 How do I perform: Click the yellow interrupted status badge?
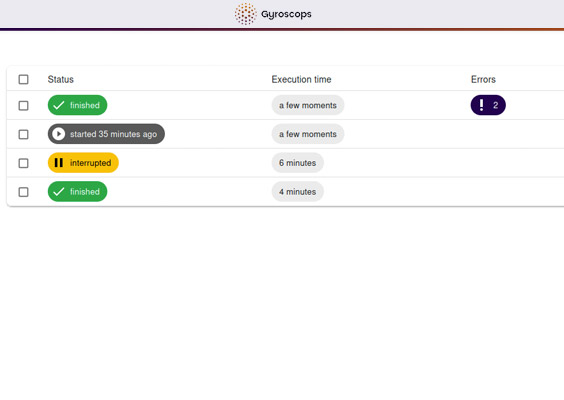[x=83, y=163]
